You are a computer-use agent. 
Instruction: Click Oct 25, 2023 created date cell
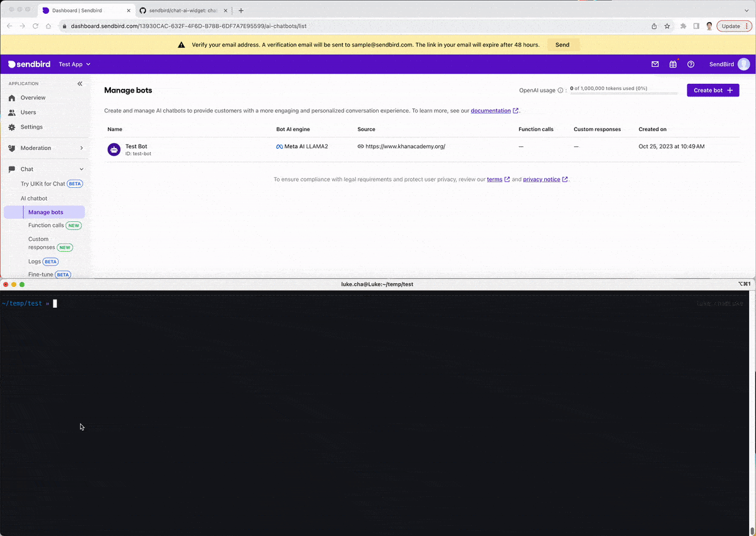(672, 146)
